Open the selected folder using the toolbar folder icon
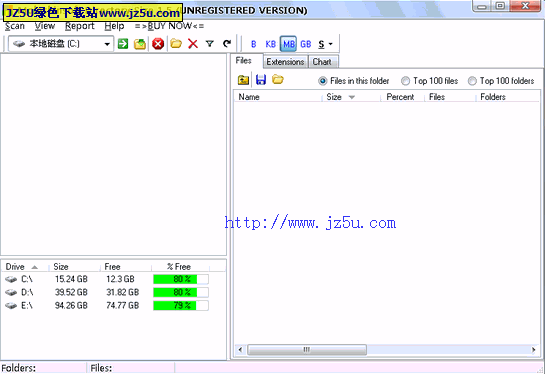 pos(176,44)
